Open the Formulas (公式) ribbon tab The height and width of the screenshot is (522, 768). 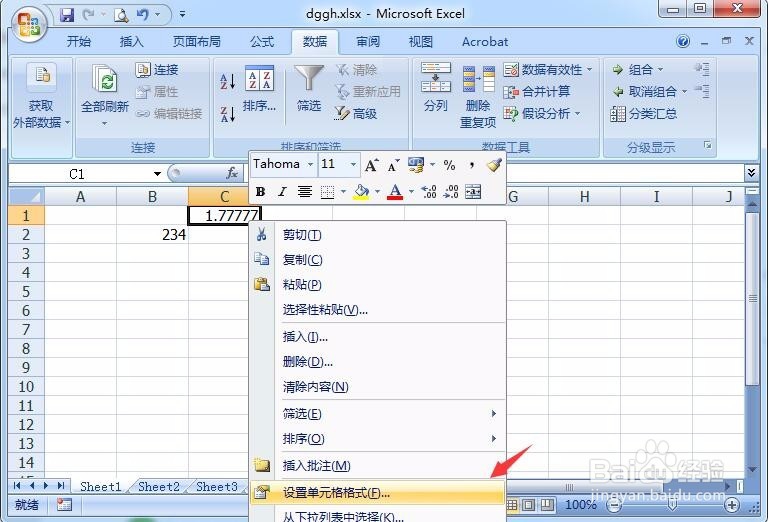pyautogui.click(x=262, y=42)
